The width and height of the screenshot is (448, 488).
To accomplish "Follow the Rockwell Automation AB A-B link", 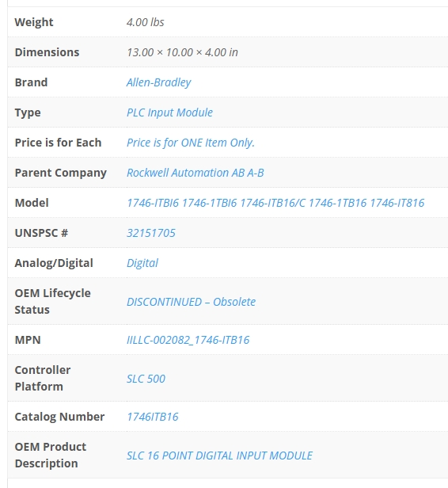I will pos(196,173).
